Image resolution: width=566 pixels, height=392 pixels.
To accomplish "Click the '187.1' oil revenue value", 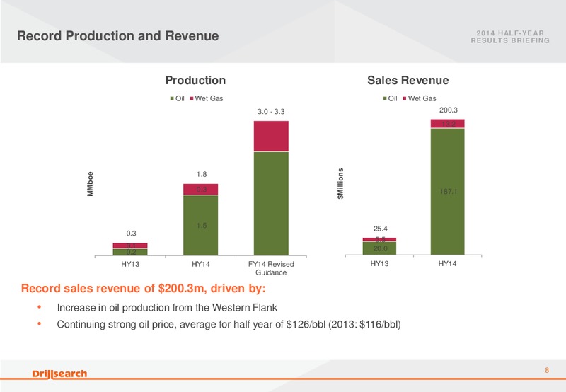I will click(449, 192).
